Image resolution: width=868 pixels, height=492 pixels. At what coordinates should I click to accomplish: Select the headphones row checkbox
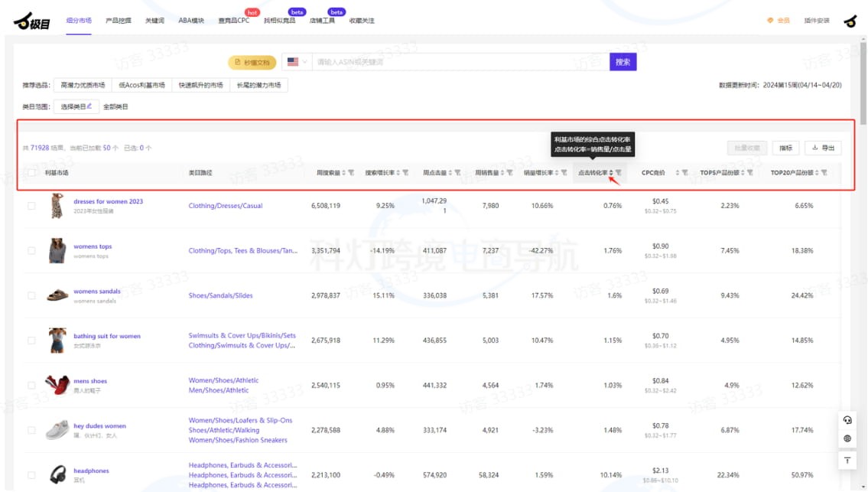coord(31,475)
